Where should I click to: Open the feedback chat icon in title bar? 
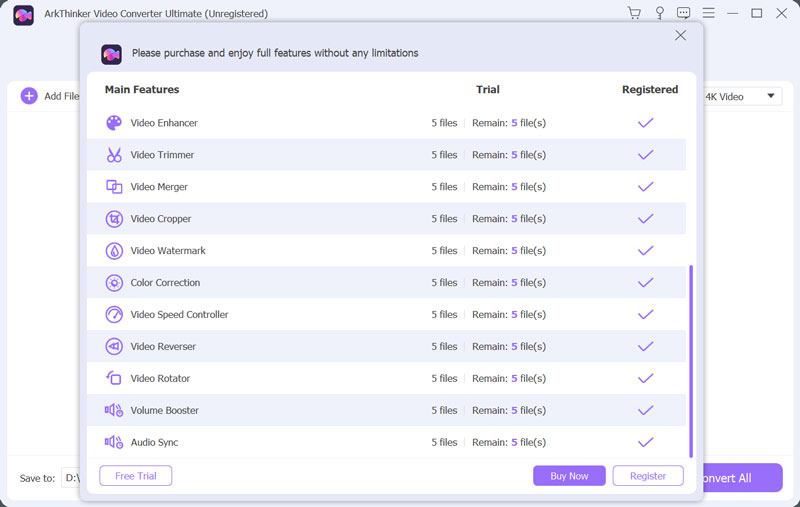[x=684, y=13]
